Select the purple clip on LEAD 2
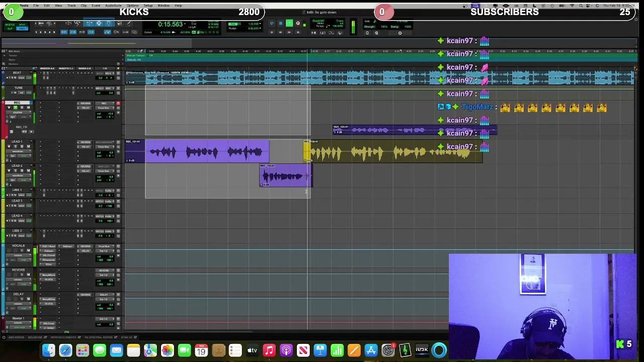 coord(286,175)
